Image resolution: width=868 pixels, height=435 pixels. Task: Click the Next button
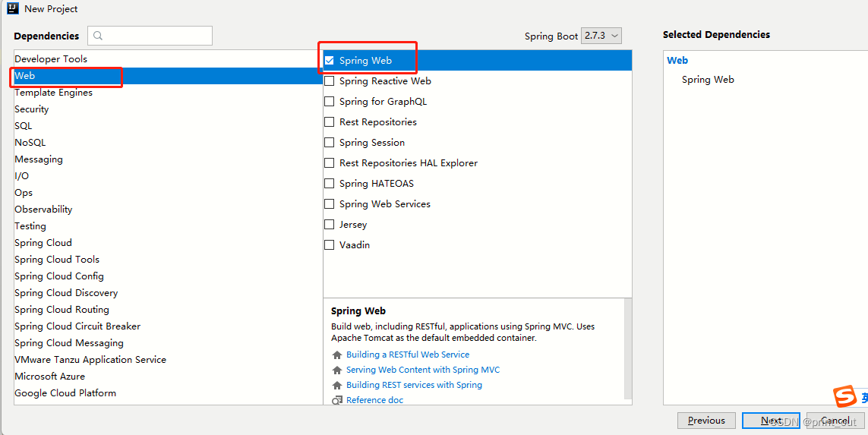(771, 421)
